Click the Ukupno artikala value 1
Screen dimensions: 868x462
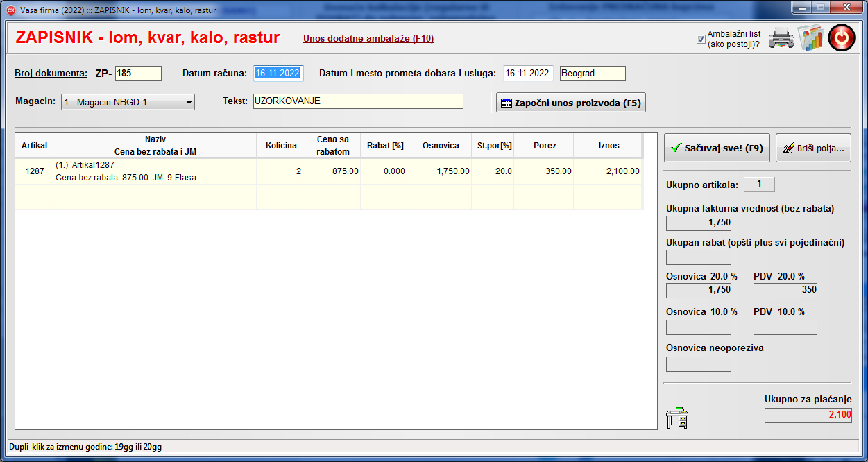coord(759,185)
